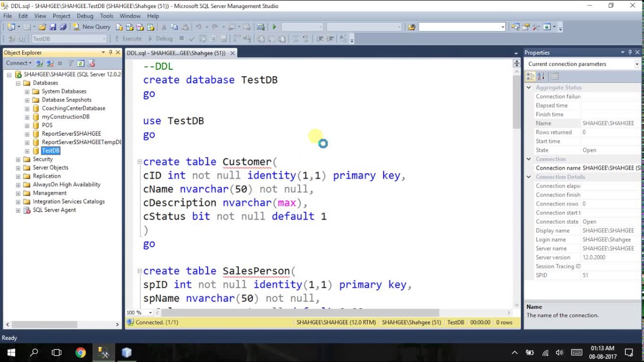
Task: Click the Cut scissors icon
Action: 165,27
